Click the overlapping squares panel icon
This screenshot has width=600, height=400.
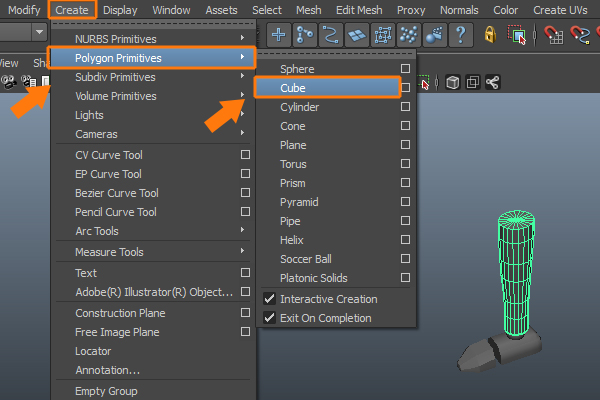click(473, 82)
